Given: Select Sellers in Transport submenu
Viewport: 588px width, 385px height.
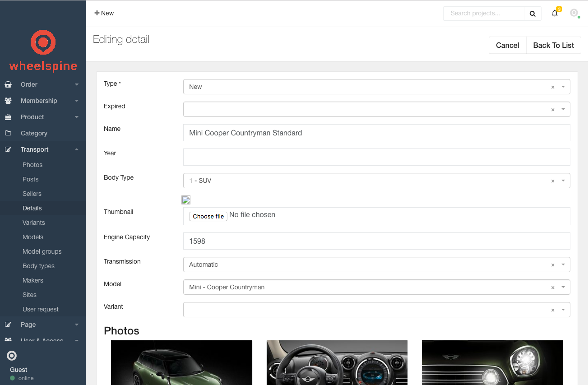Looking at the screenshot, I should tap(32, 194).
